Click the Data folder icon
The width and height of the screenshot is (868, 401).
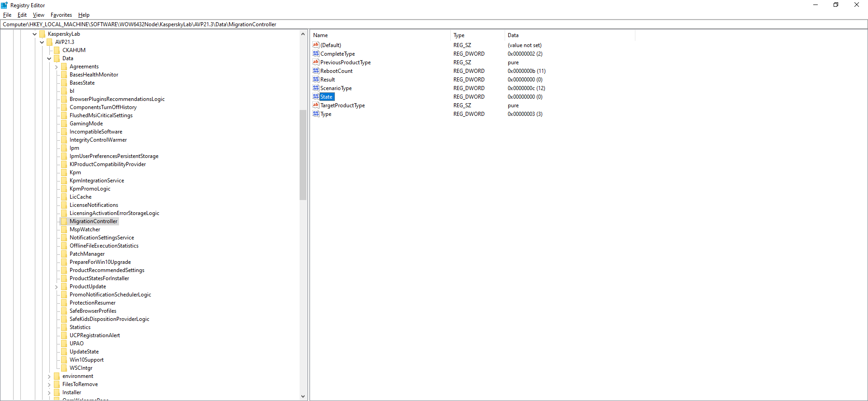coord(57,58)
